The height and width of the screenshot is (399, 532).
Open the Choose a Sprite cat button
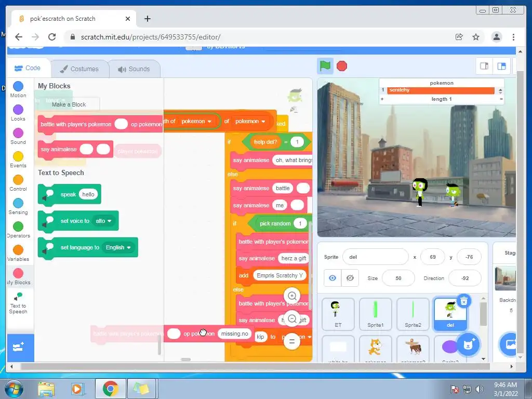point(468,345)
